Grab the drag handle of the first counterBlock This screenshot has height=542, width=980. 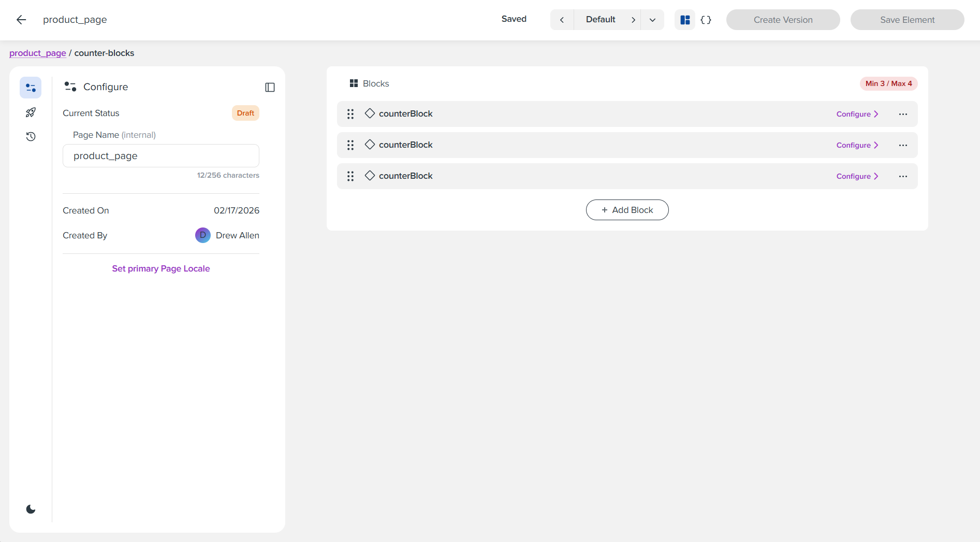350,113
